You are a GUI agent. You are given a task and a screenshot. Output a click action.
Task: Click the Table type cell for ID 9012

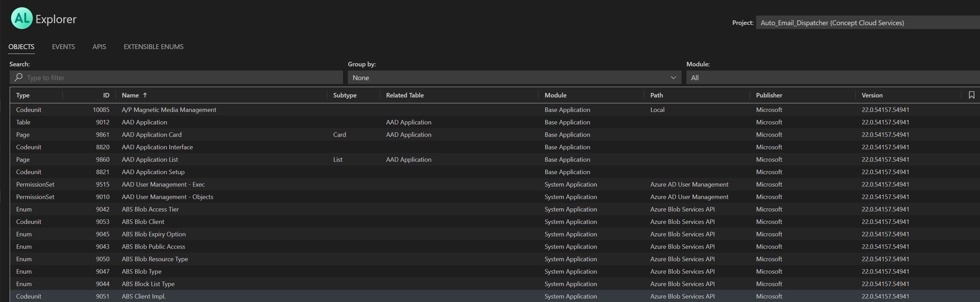[23, 122]
